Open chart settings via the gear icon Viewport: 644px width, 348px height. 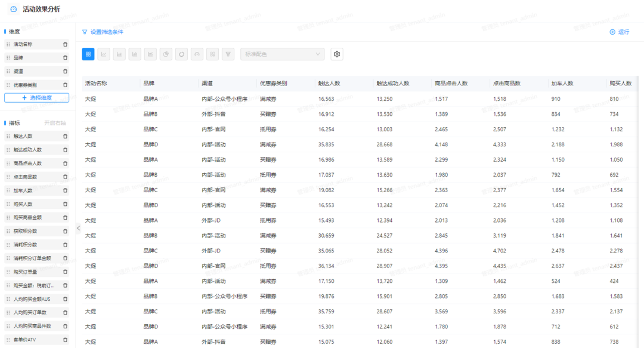click(x=337, y=54)
